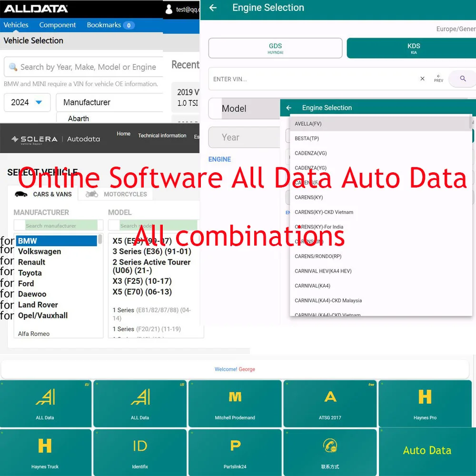The height and width of the screenshot is (476, 476).
Task: Click the Cars & Vans car icon
Action: pyautogui.click(x=21, y=194)
